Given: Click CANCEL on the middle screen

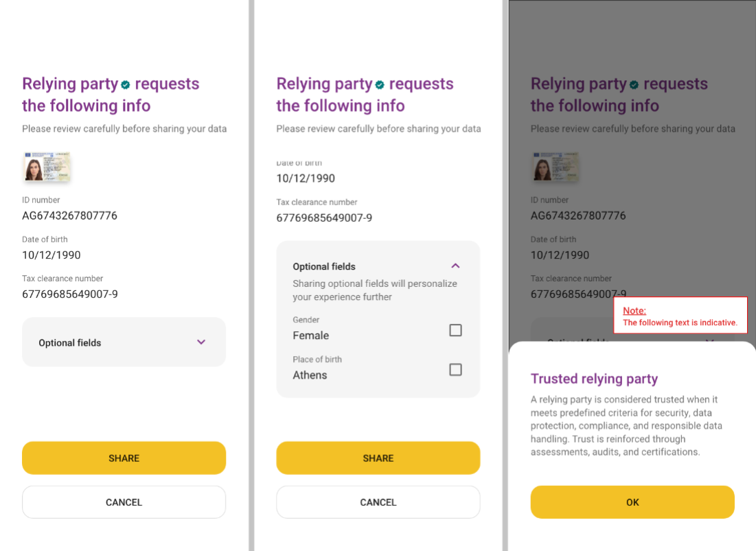Looking at the screenshot, I should tap(378, 502).
